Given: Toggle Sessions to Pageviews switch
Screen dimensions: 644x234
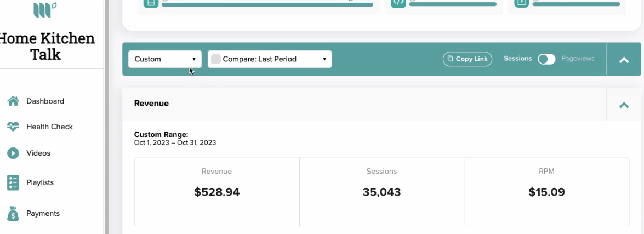Looking at the screenshot, I should (546, 59).
